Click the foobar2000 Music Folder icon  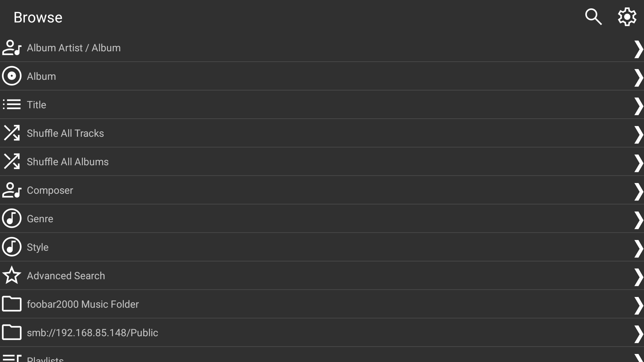click(12, 304)
